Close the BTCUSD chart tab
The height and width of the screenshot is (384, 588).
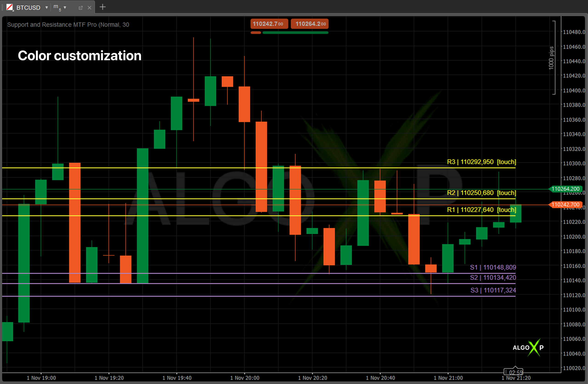pyautogui.click(x=89, y=8)
